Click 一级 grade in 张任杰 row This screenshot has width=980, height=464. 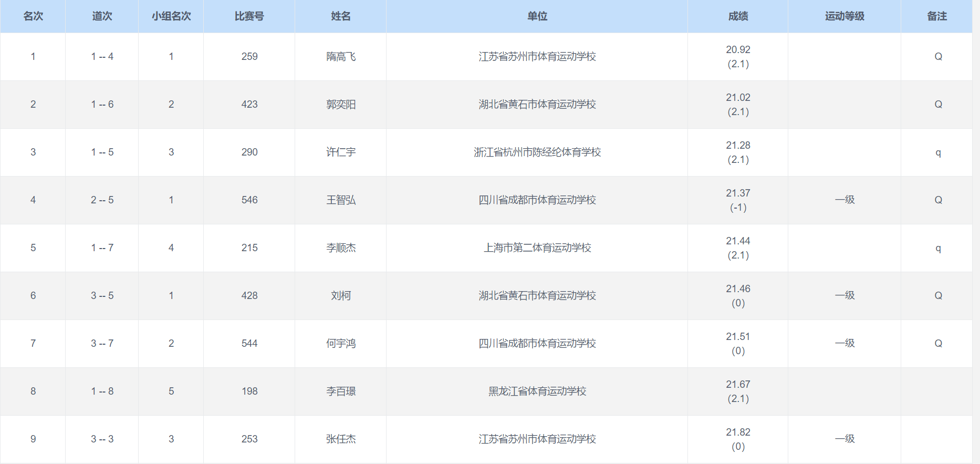pyautogui.click(x=845, y=439)
